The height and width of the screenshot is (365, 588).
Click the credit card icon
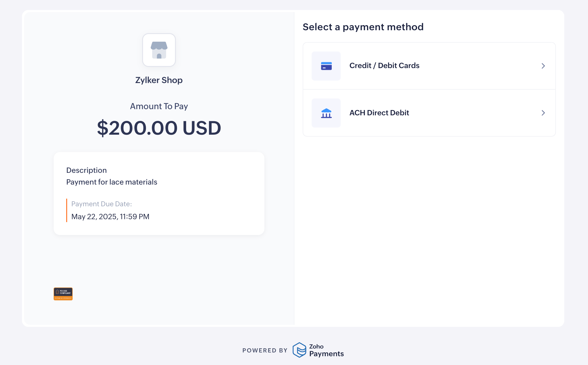coord(326,66)
